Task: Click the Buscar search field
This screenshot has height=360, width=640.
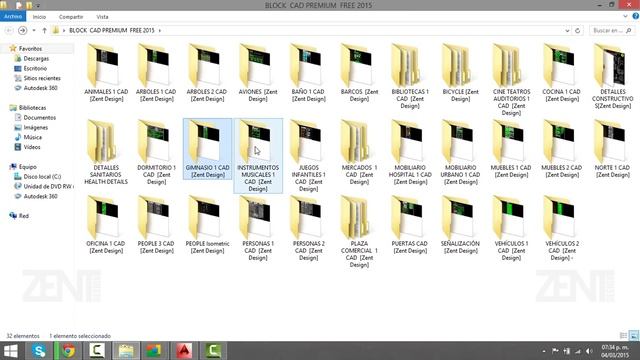Action: click(x=612, y=31)
